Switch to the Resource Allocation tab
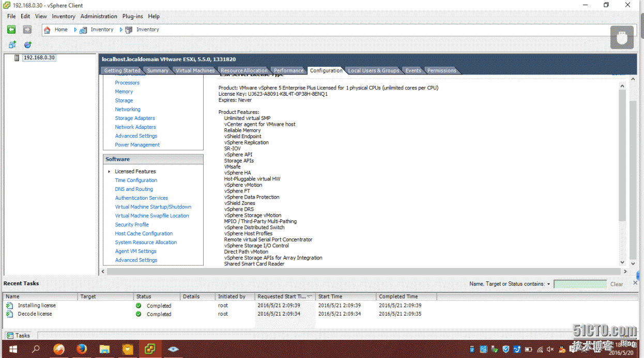644x358 pixels. 244,71
